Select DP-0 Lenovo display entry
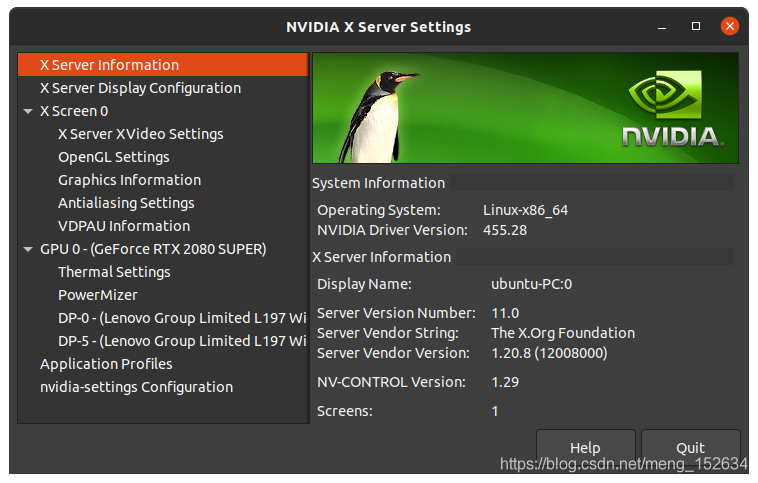 pos(182,318)
